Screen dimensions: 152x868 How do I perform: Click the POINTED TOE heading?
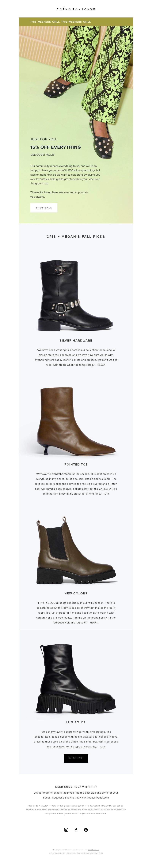pyautogui.click(x=76, y=464)
